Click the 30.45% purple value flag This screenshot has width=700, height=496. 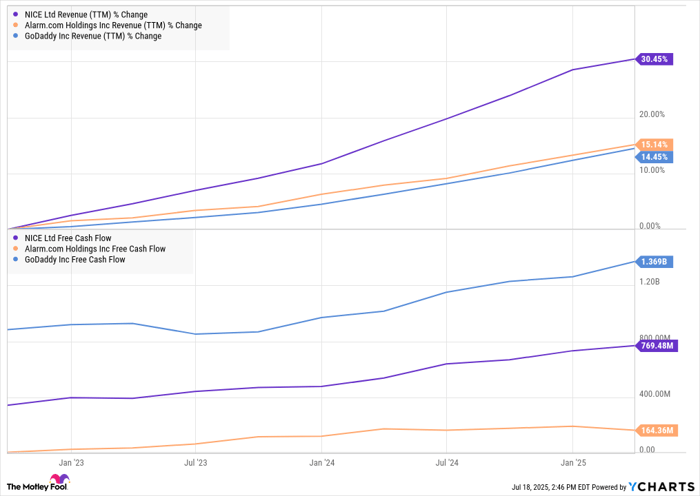click(x=654, y=59)
